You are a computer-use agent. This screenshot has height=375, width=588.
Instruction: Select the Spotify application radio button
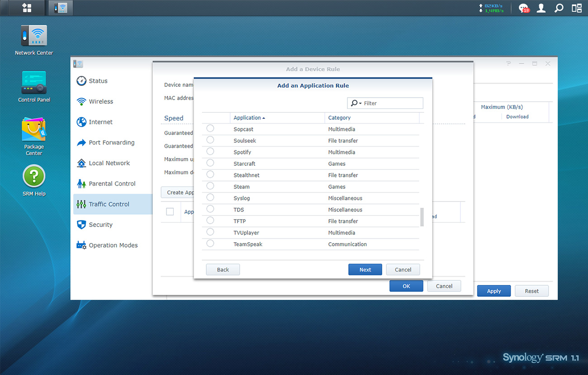click(210, 153)
